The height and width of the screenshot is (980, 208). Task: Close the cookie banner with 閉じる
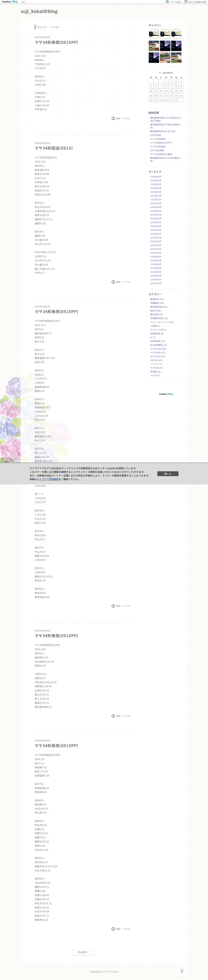tap(168, 474)
